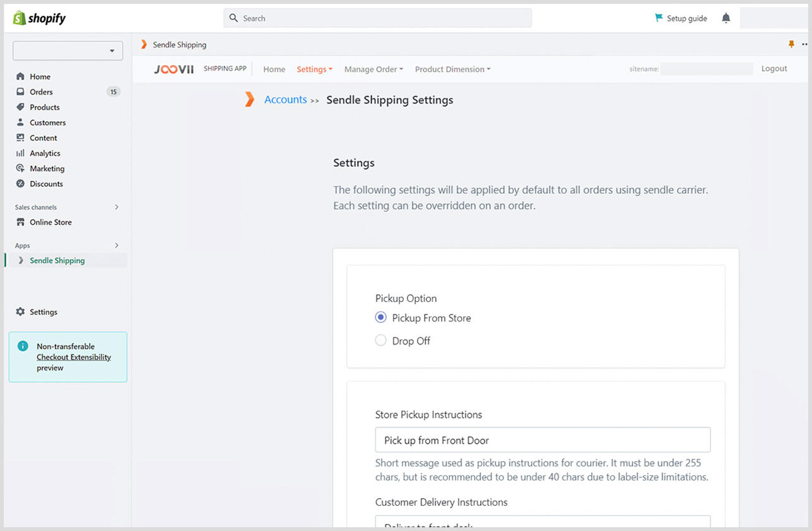Viewport: 812px width, 531px height.
Task: Open the Manage Order dropdown
Action: pyautogui.click(x=374, y=69)
